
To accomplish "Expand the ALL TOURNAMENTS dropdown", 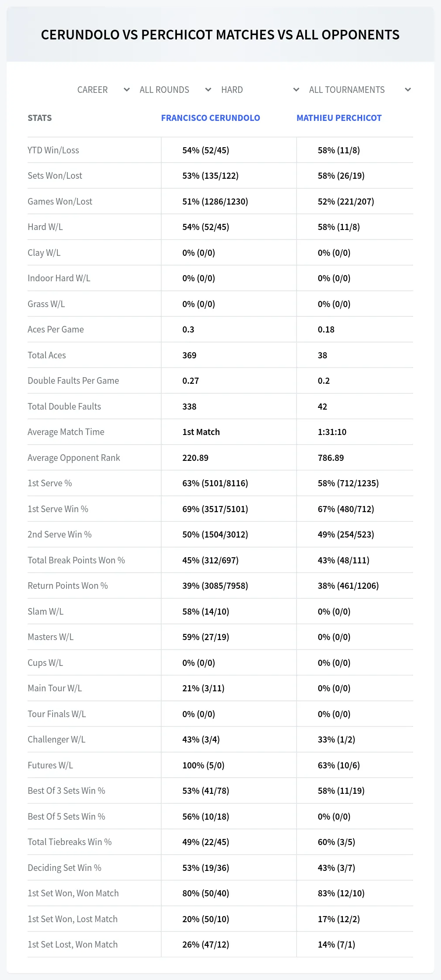I will pos(360,90).
